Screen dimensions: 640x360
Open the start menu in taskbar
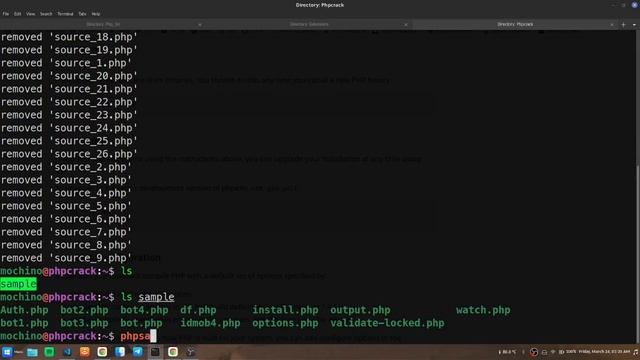[x=7, y=352]
